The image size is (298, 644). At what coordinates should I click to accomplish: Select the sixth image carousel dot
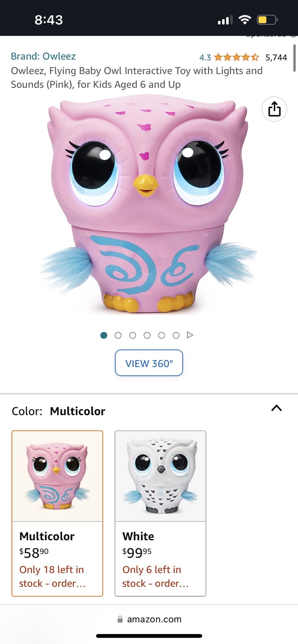pos(176,335)
